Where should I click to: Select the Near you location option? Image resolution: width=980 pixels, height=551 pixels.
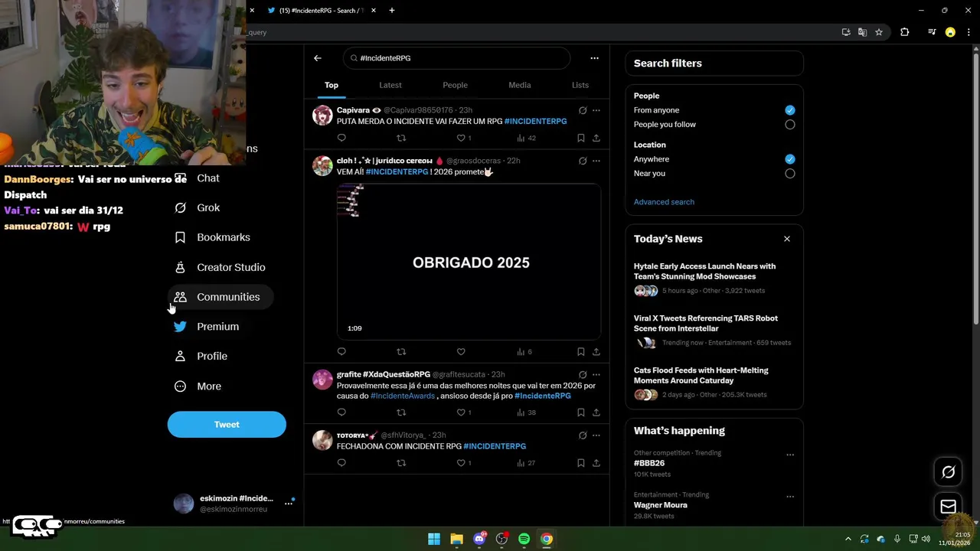pos(790,174)
